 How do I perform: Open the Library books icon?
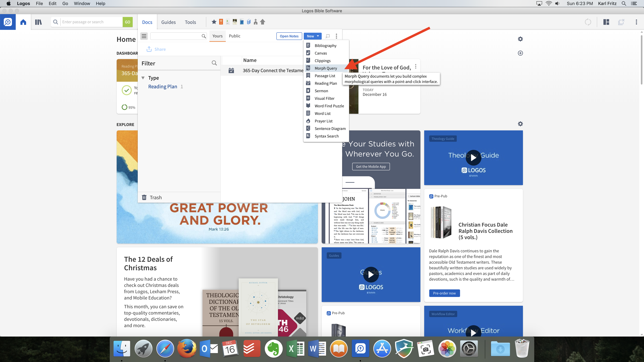tap(38, 22)
